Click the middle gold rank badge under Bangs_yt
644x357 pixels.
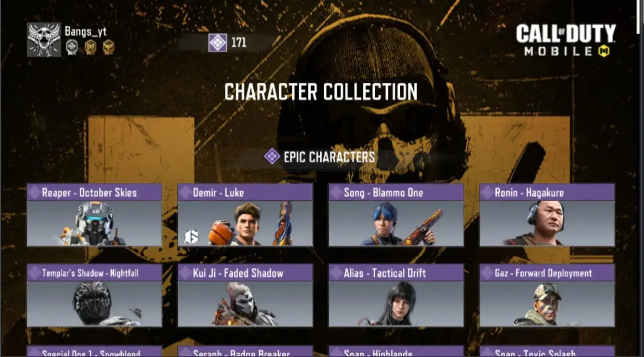click(x=90, y=47)
